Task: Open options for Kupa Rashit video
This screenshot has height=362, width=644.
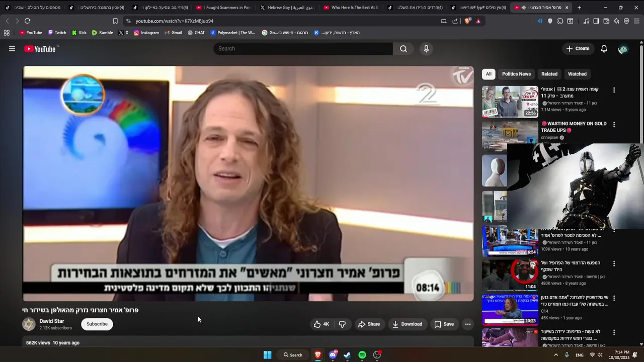Action: (x=614, y=90)
